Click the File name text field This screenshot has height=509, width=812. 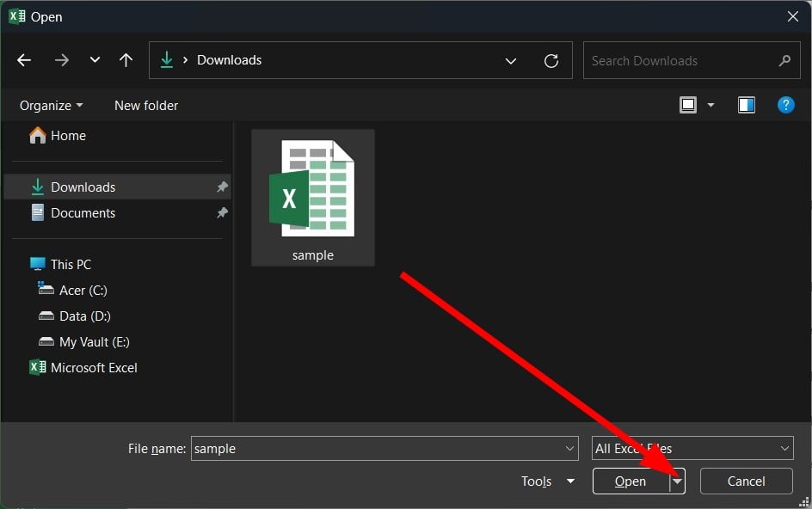(377, 449)
